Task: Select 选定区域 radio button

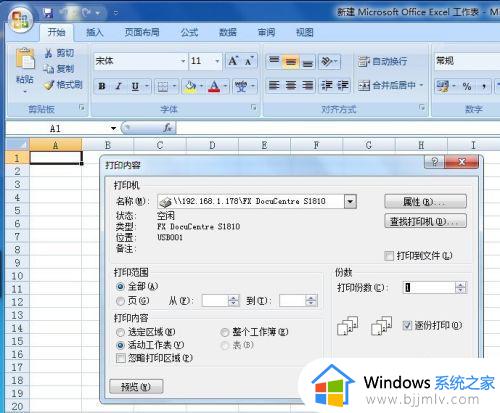Action: point(120,332)
